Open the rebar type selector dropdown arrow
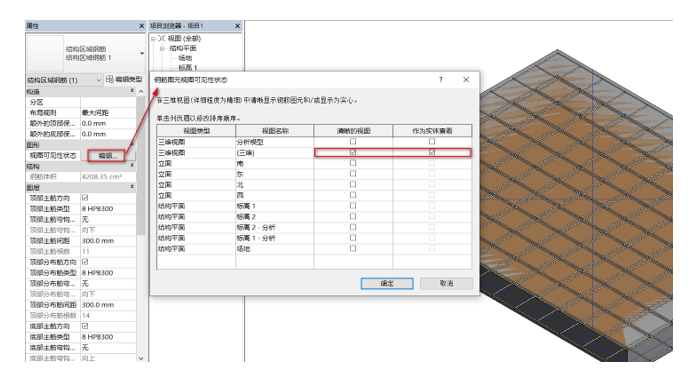 click(142, 53)
